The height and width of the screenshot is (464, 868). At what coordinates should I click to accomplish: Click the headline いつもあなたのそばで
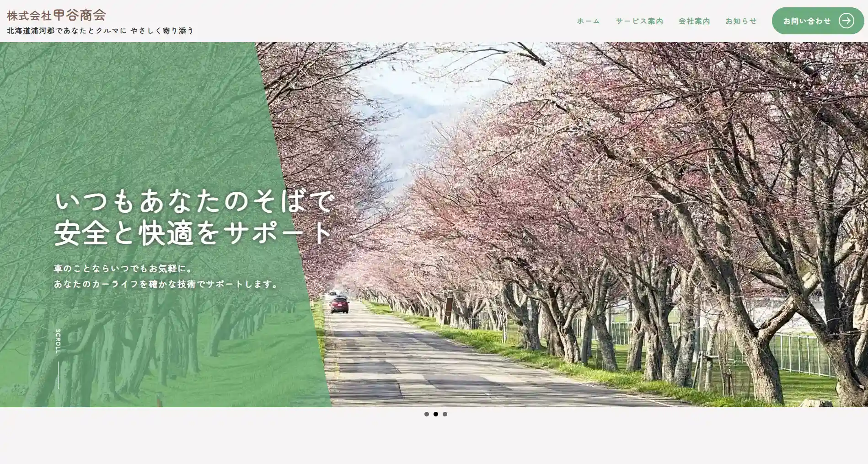194,201
